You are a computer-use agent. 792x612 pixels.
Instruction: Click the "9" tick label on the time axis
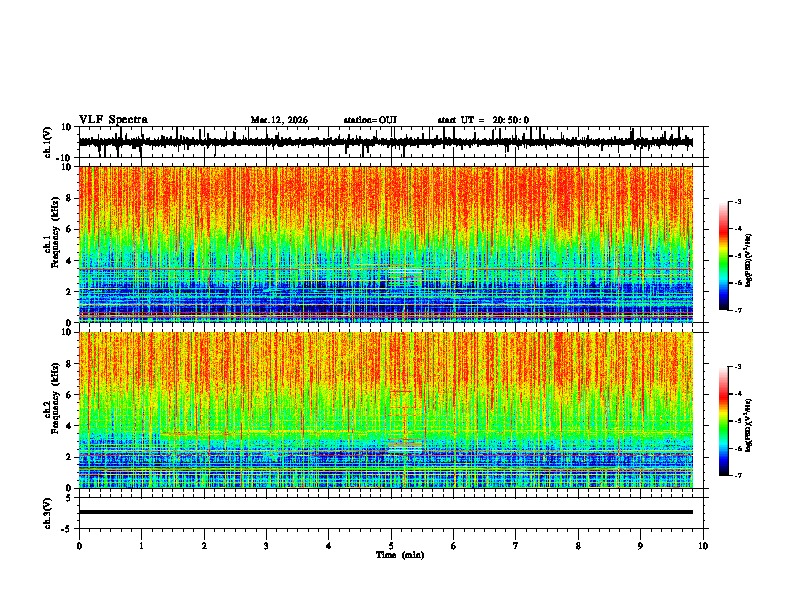coord(640,546)
